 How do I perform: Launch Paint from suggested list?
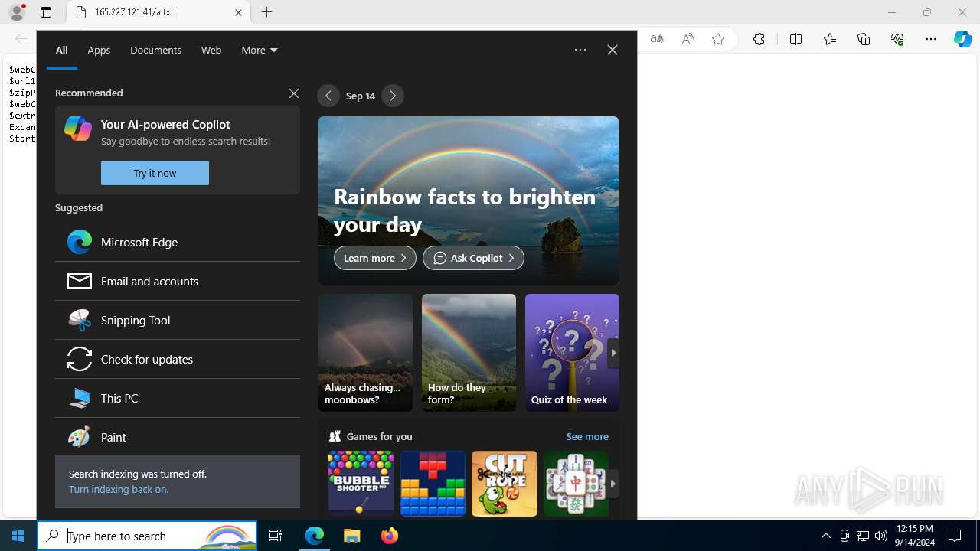178,437
